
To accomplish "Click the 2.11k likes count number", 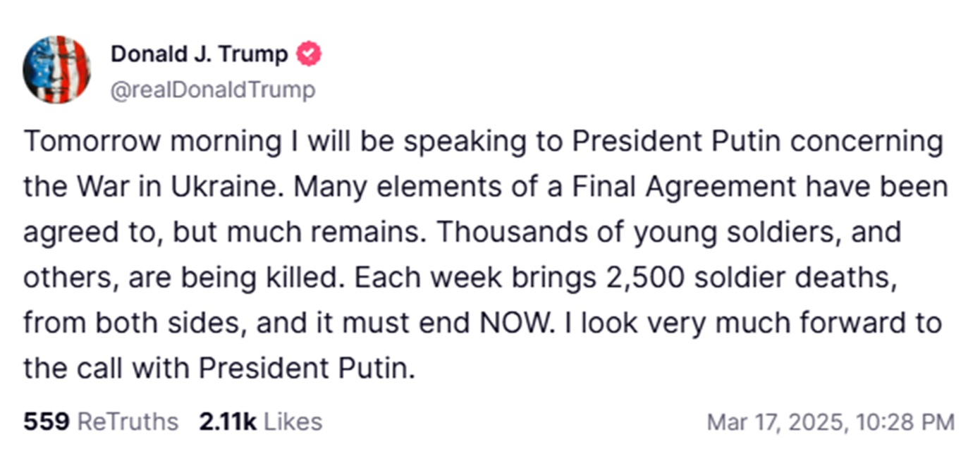I will [x=227, y=421].
